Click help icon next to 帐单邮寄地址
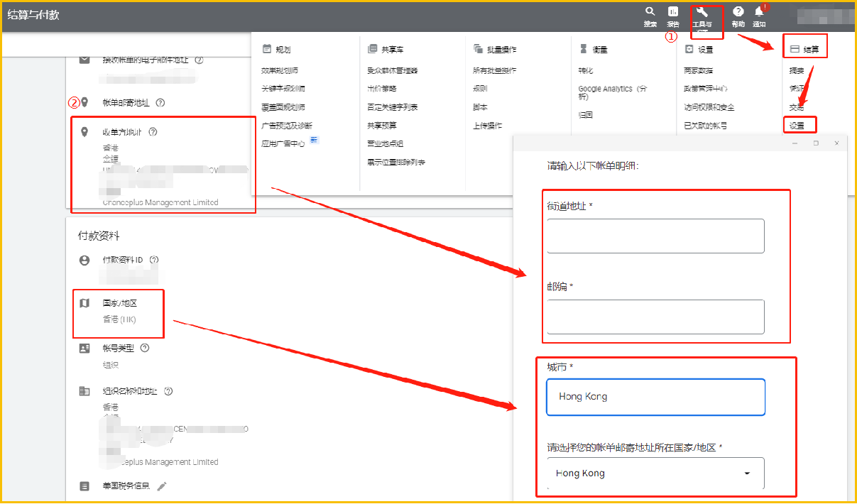The height and width of the screenshot is (504, 857). pos(160,103)
